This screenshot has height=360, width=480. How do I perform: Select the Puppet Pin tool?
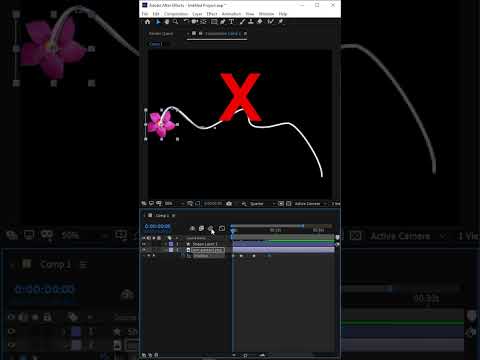click(281, 22)
